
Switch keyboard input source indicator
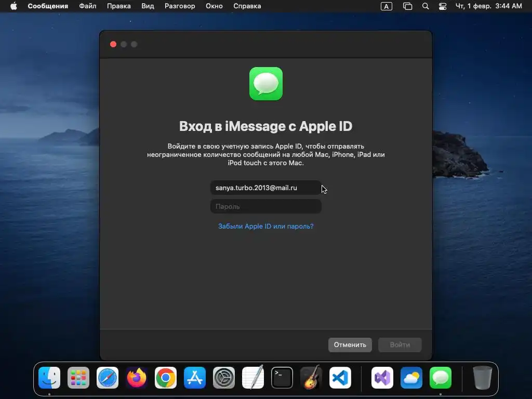[387, 6]
